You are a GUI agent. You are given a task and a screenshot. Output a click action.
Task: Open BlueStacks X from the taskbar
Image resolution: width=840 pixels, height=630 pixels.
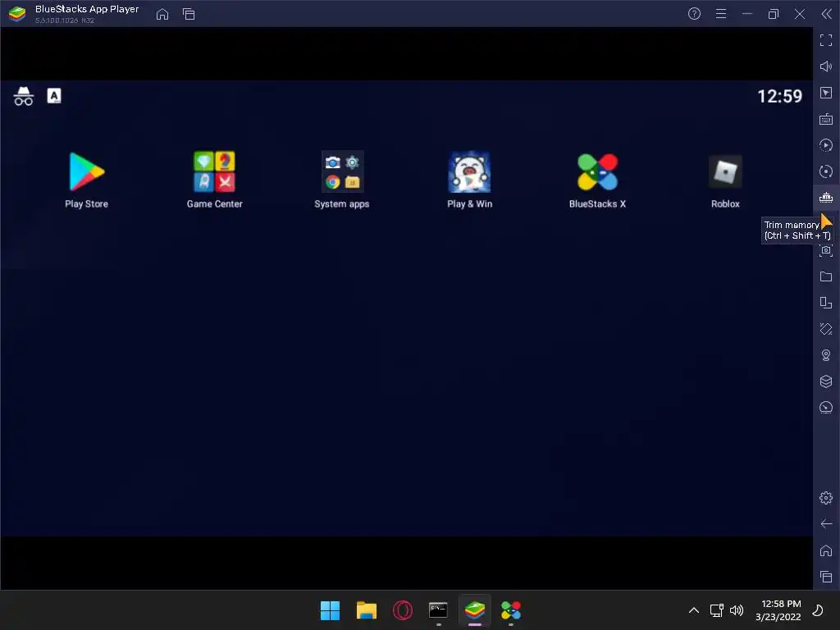point(511,610)
